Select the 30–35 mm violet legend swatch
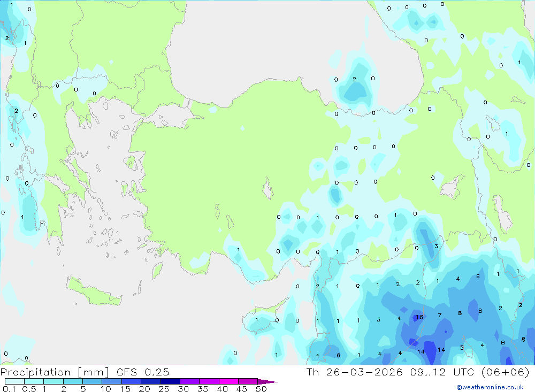Image resolution: width=535 pixels, height=392 pixels. point(189,381)
